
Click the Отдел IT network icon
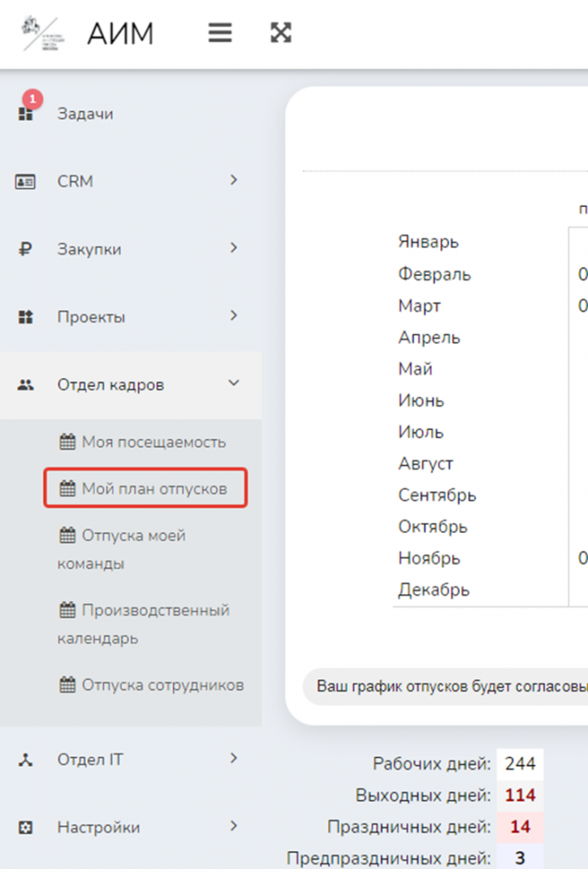tap(25, 760)
